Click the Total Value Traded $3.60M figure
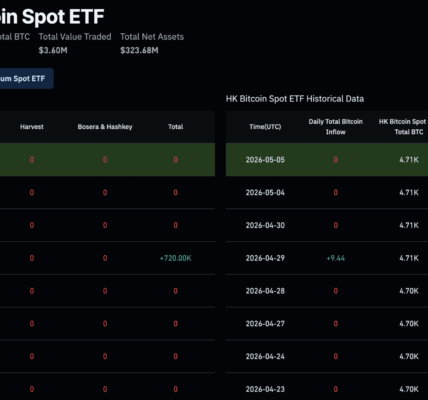This screenshot has width=428, height=400. pyautogui.click(x=53, y=50)
